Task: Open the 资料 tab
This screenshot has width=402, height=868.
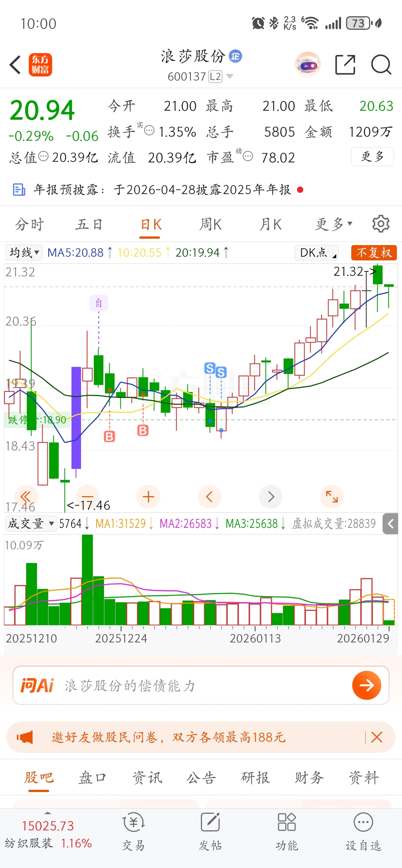Action: click(364, 778)
